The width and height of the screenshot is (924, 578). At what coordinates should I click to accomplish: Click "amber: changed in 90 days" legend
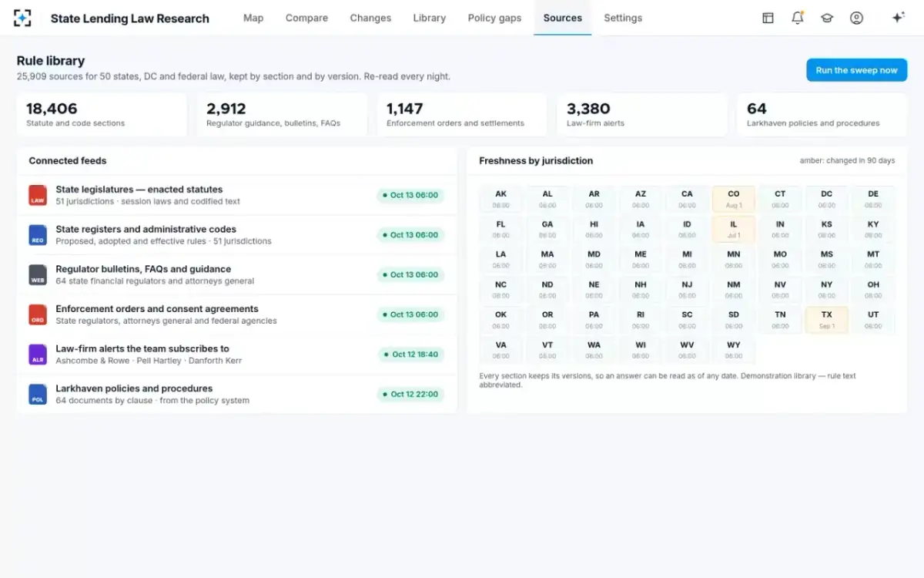coord(847,161)
